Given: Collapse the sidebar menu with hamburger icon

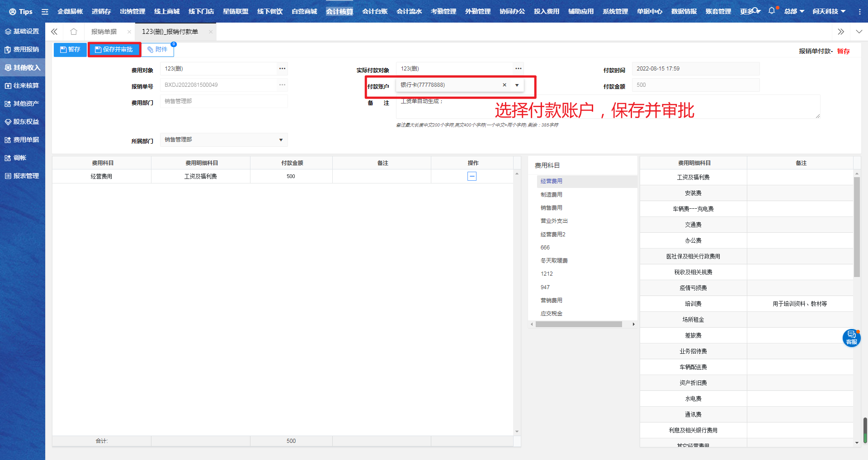Looking at the screenshot, I should (x=45, y=12).
